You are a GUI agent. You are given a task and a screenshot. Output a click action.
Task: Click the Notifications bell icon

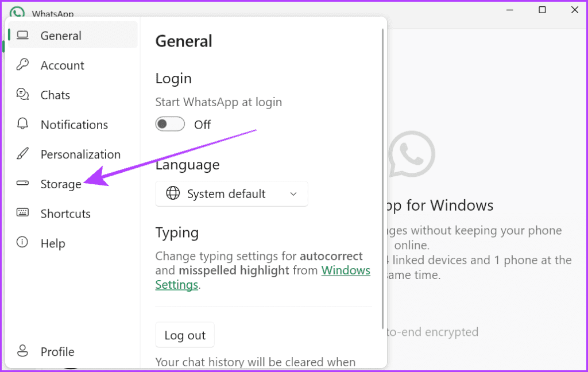23,124
